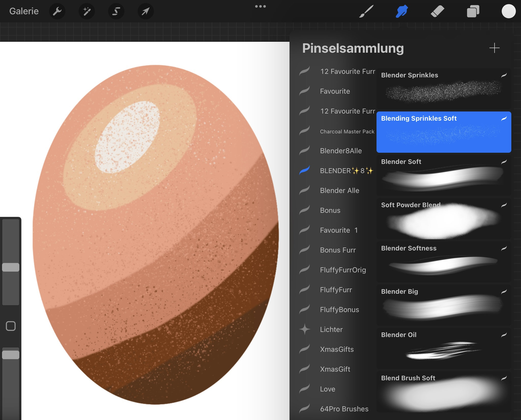Choose the Soft Powder Blend brush
The height and width of the screenshot is (420, 521).
point(444,219)
